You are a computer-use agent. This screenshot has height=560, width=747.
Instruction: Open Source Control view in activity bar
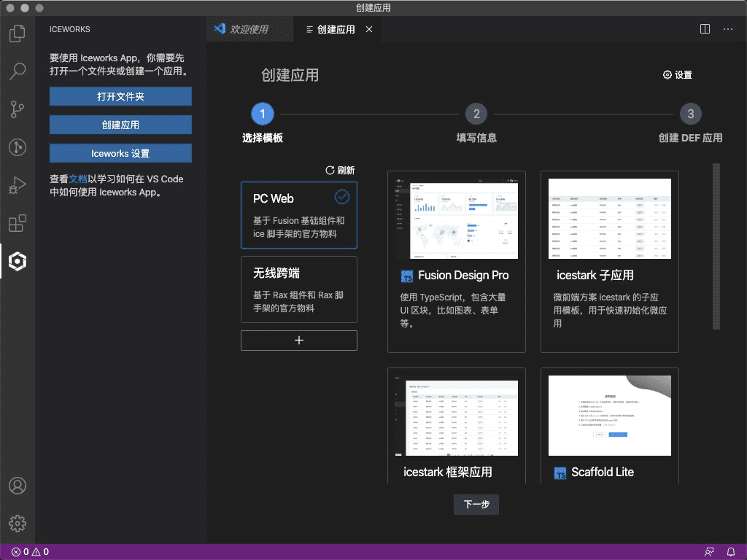[18, 109]
